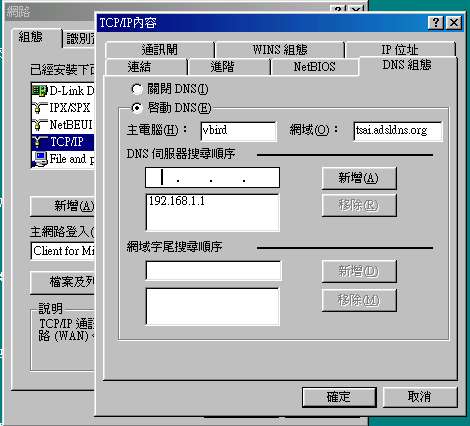Select the 關閉 DNS radio button
This screenshot has width=470, height=426.
point(137,89)
